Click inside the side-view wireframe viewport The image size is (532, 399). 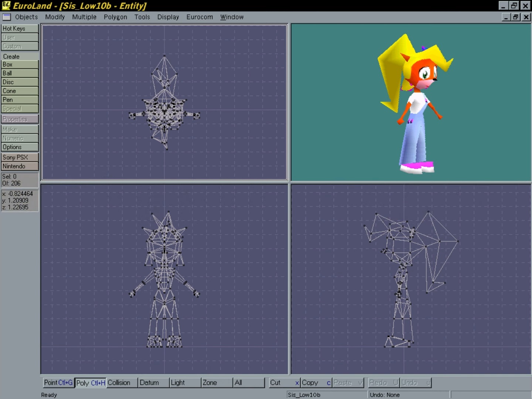click(x=411, y=279)
